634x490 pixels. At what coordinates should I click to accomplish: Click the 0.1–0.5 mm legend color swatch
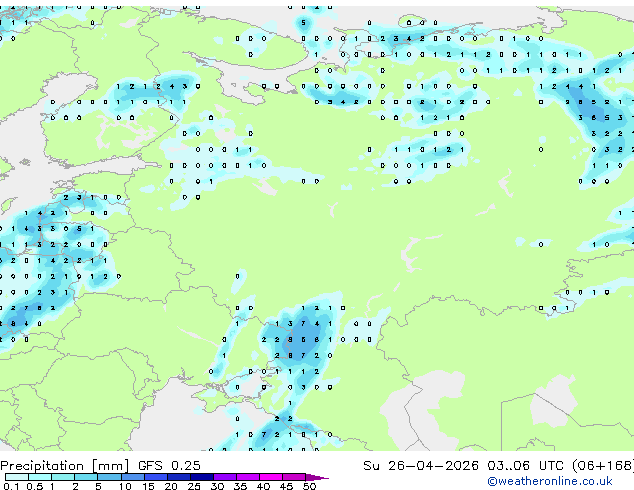click(17, 477)
